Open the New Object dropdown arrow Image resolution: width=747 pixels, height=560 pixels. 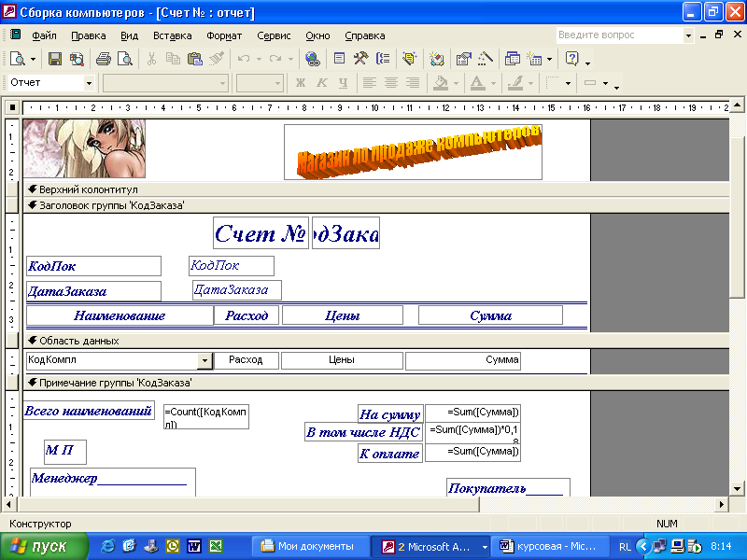click(549, 60)
